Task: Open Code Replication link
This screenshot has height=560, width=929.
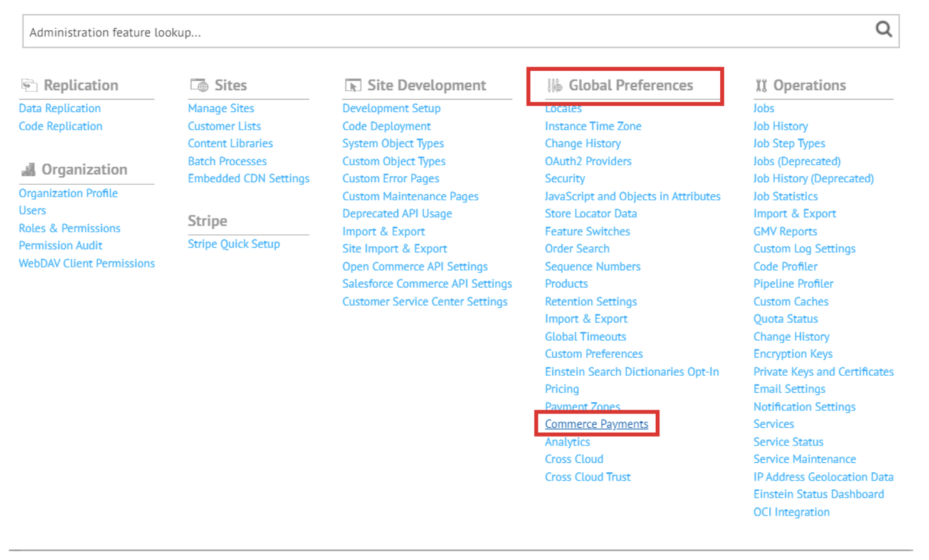Action: (x=60, y=126)
